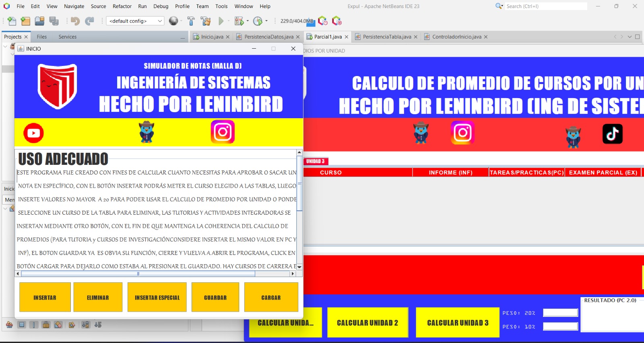This screenshot has height=343, width=644.
Task: Click the editor tabs scroll left arrow
Action: [x=615, y=37]
